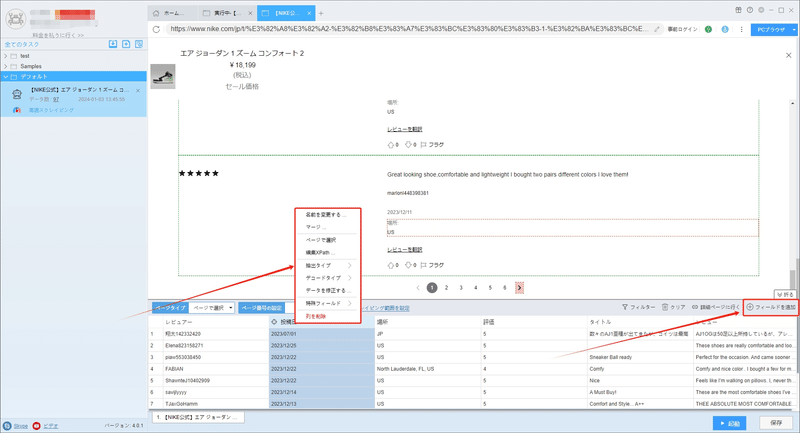Click the Skype icon in status bar
Image resolution: width=800 pixels, height=433 pixels.
[x=7, y=425]
